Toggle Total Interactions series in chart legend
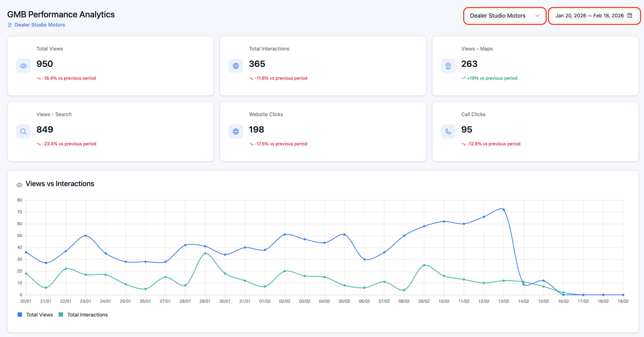This screenshot has width=644, height=337. point(87,315)
